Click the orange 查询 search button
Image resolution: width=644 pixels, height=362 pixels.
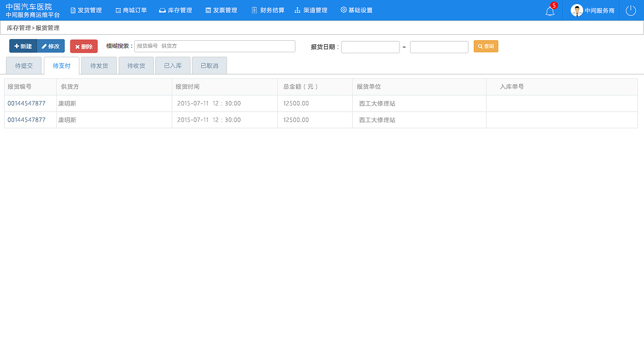tap(486, 46)
